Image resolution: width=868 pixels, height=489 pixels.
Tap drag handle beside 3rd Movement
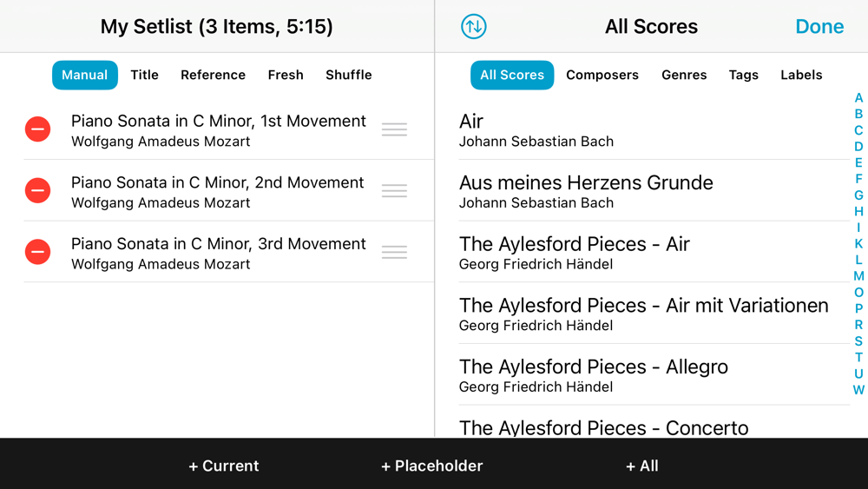[394, 252]
